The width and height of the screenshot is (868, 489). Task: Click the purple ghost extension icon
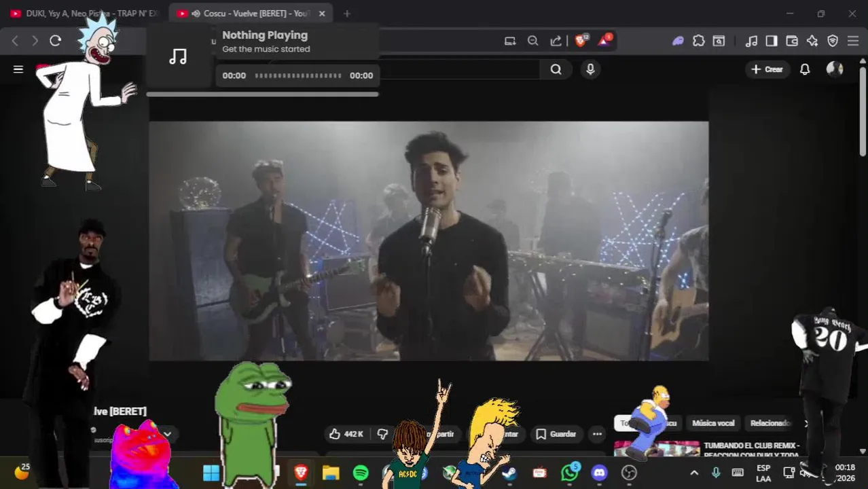[x=678, y=41]
